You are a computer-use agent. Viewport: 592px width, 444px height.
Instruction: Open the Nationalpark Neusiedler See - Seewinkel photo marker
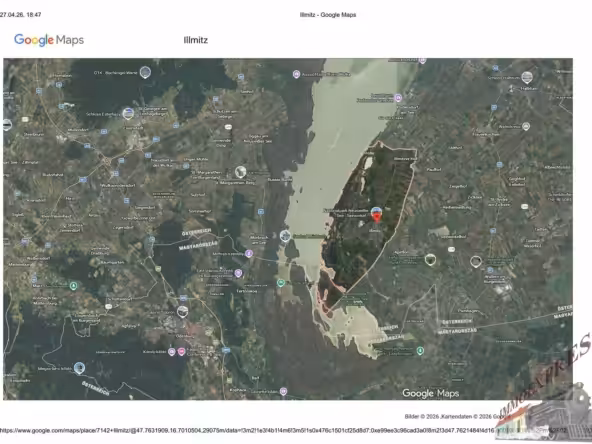[x=376, y=212]
